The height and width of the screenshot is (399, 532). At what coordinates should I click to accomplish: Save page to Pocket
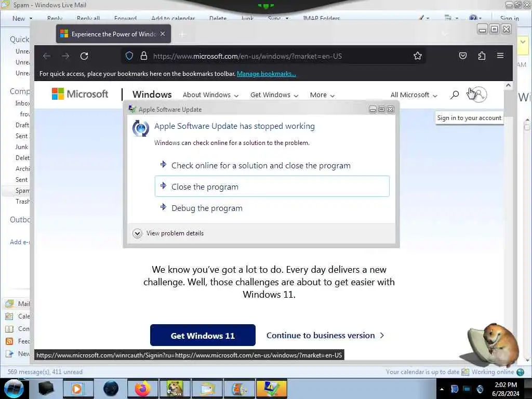(x=463, y=56)
